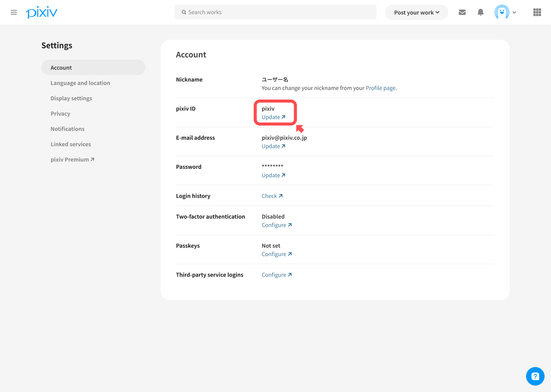Select Language and location settings

pos(80,83)
